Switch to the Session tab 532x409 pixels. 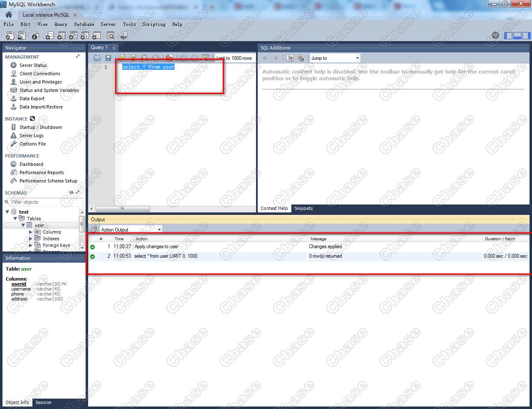43,402
